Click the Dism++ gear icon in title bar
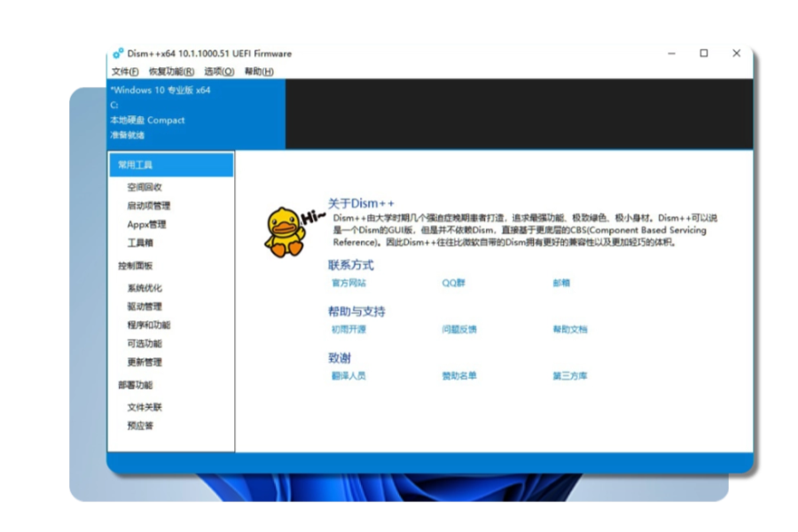Image resolution: width=798 pixels, height=532 pixels. tap(118, 53)
